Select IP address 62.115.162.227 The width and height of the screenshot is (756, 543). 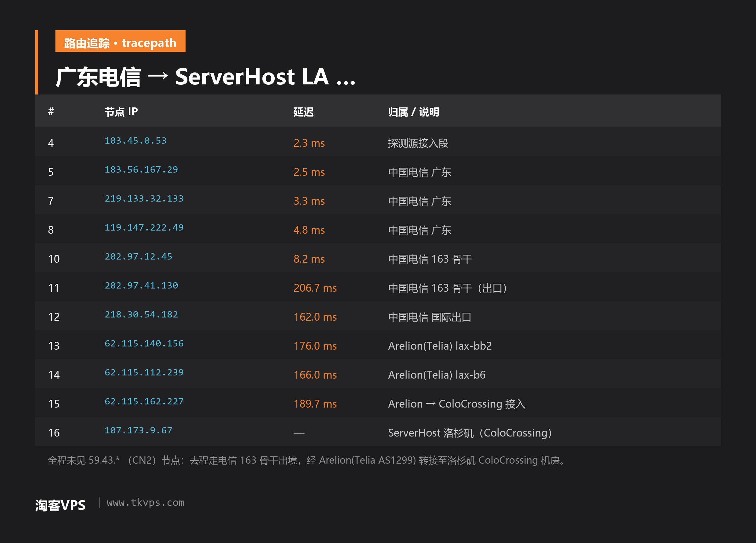point(144,402)
